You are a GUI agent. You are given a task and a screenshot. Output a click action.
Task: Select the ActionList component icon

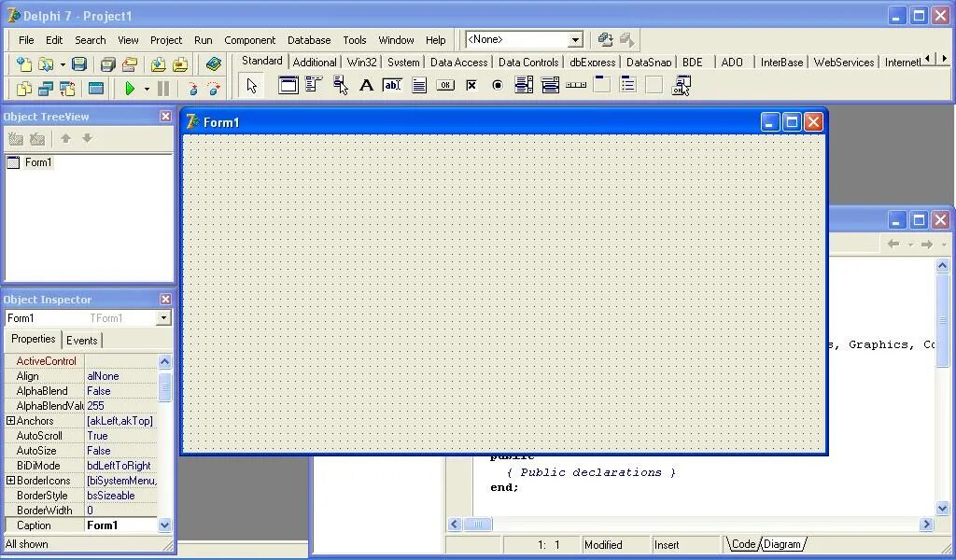(681, 85)
